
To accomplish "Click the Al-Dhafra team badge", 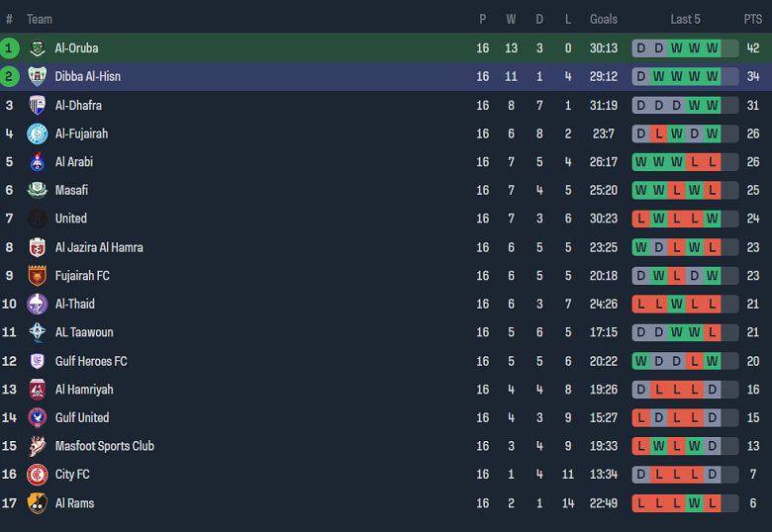I will pyautogui.click(x=38, y=105).
